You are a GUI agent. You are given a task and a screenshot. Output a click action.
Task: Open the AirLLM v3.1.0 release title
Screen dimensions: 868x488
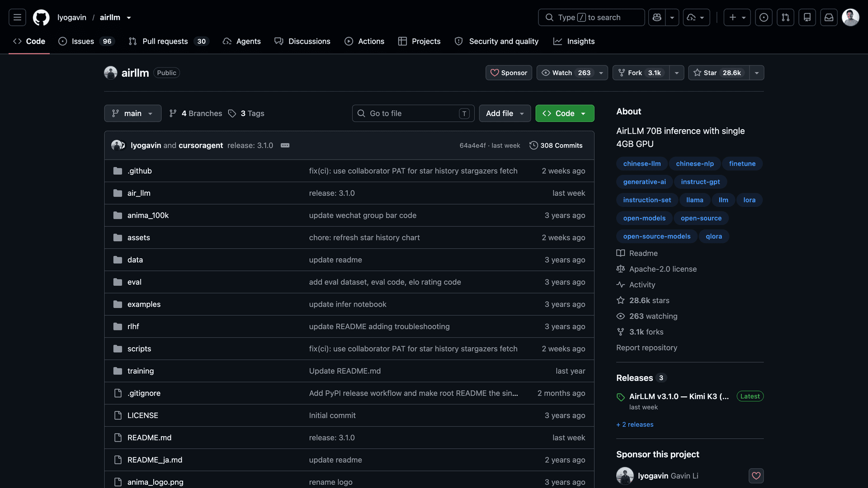click(x=679, y=396)
